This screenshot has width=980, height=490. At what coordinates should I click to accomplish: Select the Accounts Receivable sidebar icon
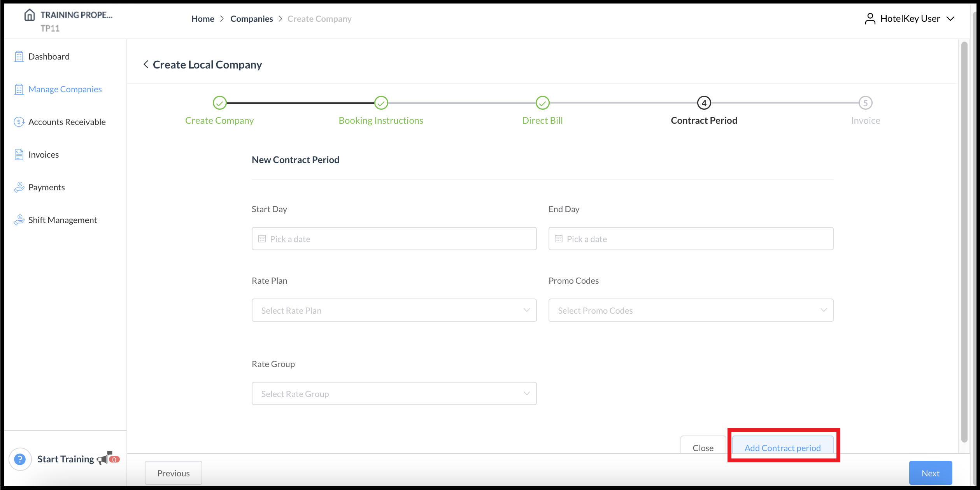(19, 121)
